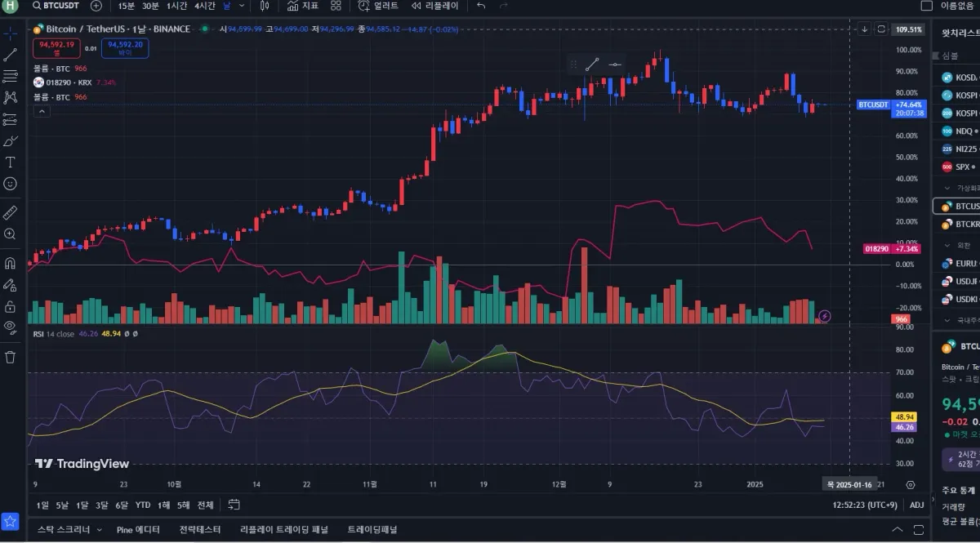Image resolution: width=980 pixels, height=543 pixels.
Task: Open favorites star toolbar button
Action: coord(10,521)
